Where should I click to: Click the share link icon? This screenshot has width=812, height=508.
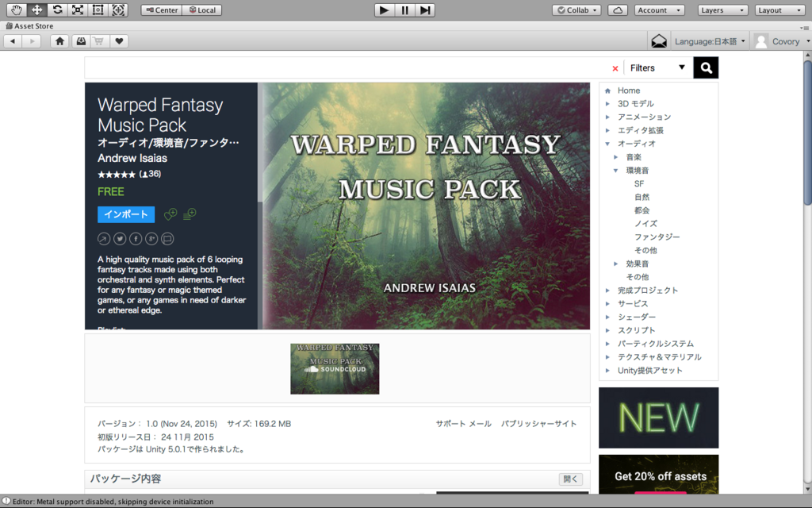tap(104, 238)
